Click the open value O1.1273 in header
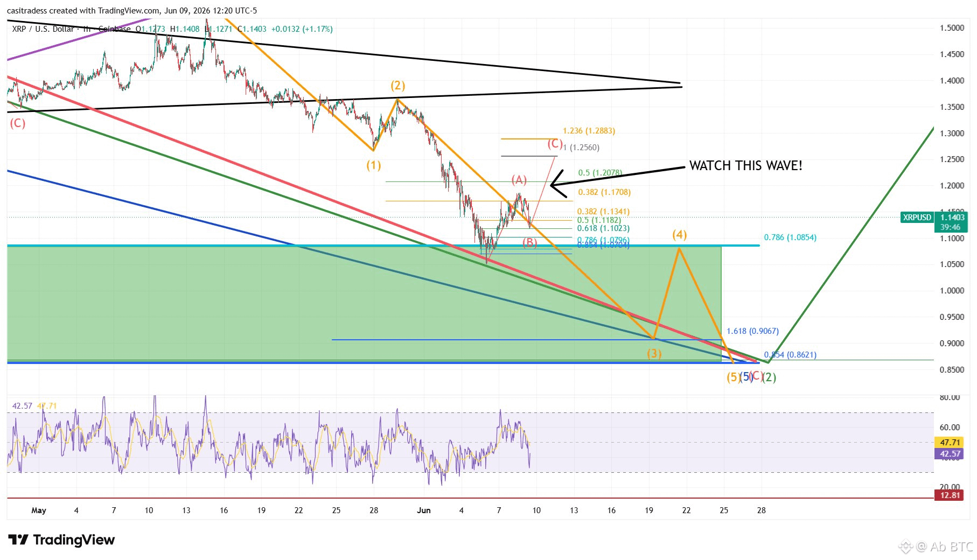The image size is (977, 560). 150,29
